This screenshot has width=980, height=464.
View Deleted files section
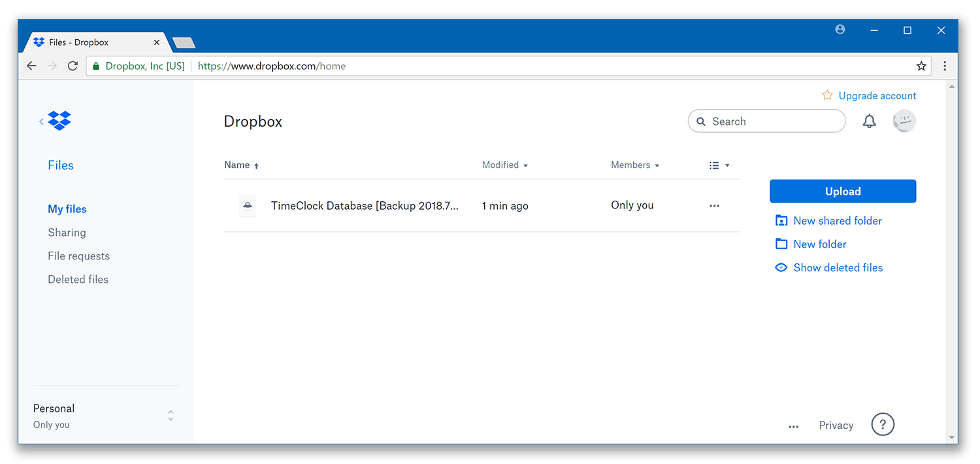78,279
